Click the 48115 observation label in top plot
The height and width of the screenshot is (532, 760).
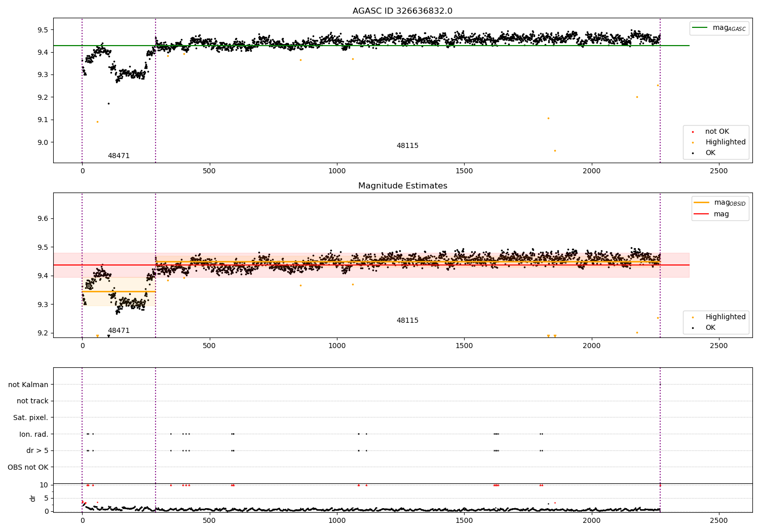[407, 146]
